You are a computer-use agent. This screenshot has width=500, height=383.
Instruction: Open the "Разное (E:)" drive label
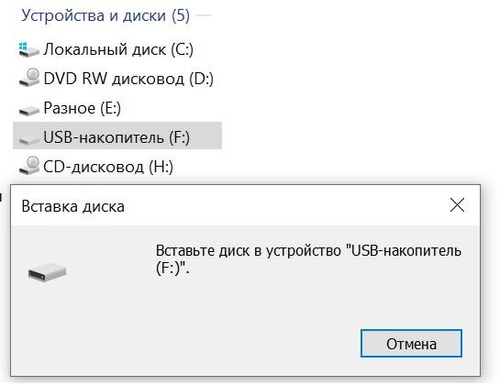82,108
